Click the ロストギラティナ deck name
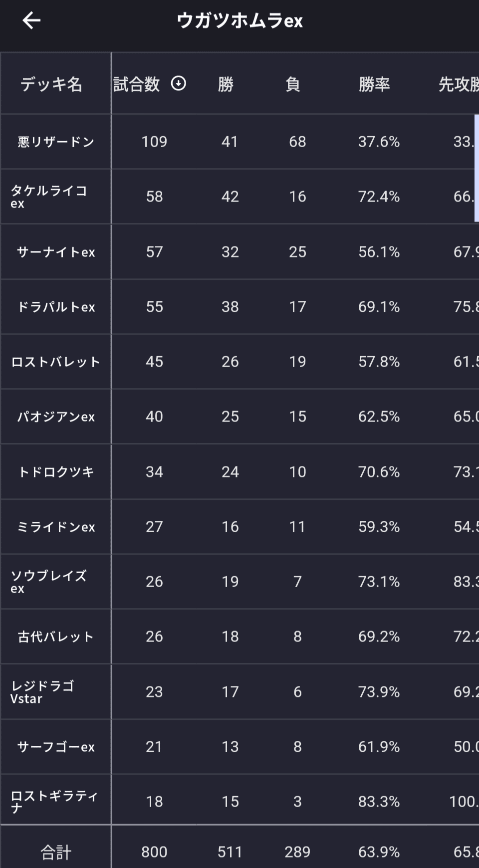Screen dimensions: 479x868 click(54, 801)
